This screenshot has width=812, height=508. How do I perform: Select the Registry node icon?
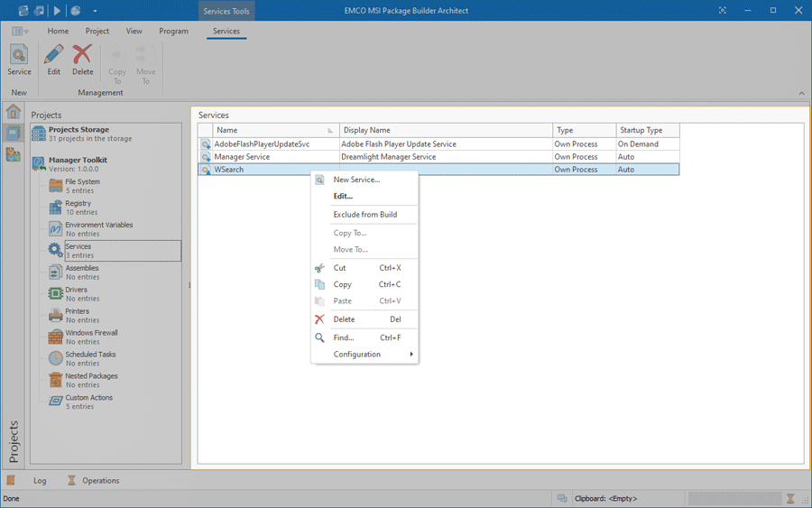point(55,208)
